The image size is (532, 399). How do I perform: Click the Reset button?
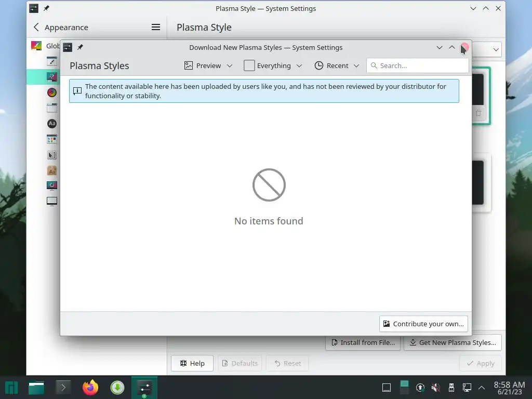click(288, 363)
